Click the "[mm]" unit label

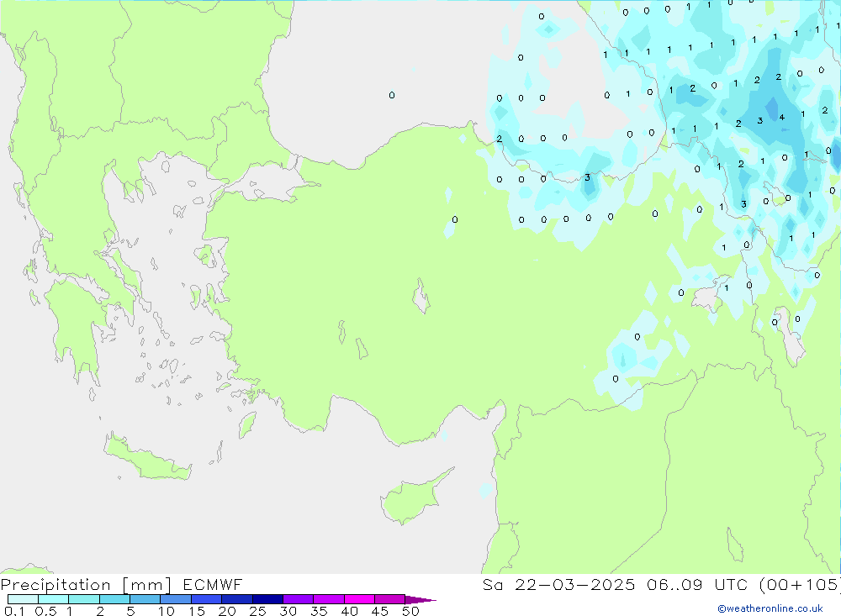147,585
